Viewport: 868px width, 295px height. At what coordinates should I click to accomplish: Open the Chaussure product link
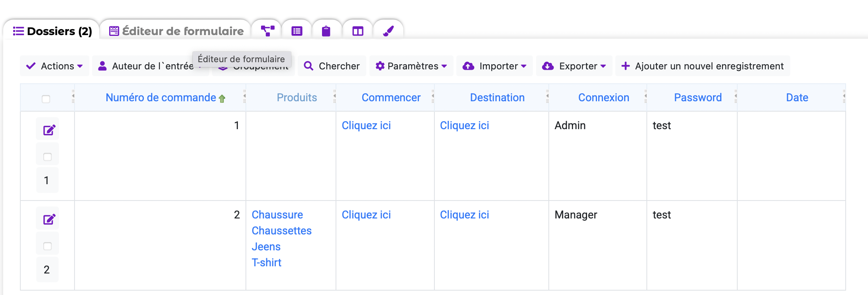click(277, 215)
